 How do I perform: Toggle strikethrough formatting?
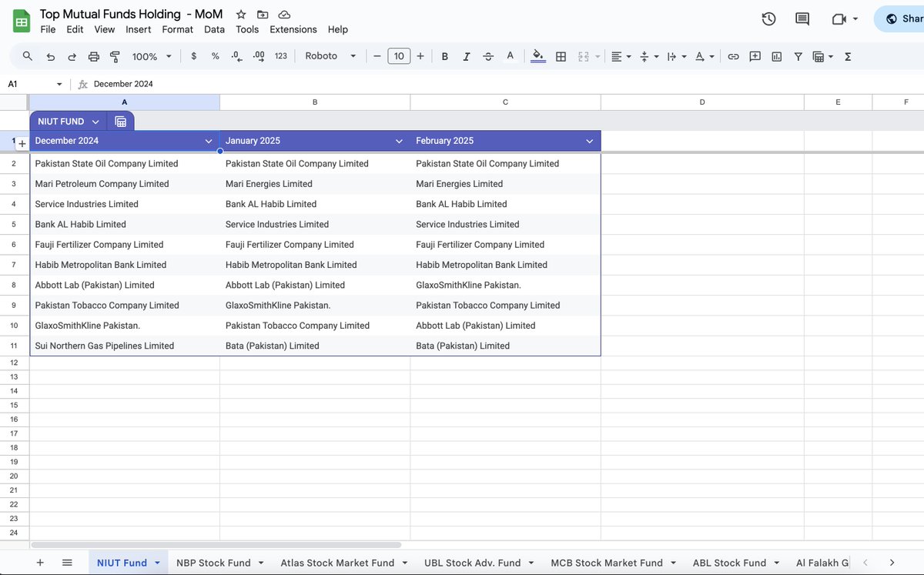point(487,56)
